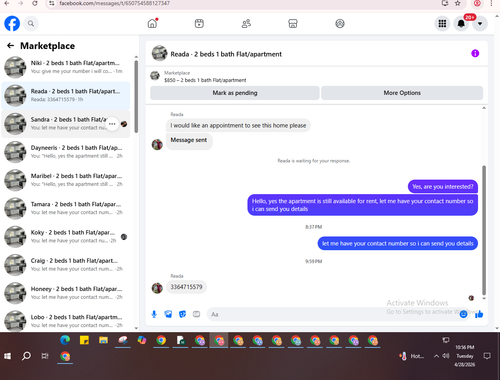
Task: Open the Reels video tab
Action: (x=199, y=23)
